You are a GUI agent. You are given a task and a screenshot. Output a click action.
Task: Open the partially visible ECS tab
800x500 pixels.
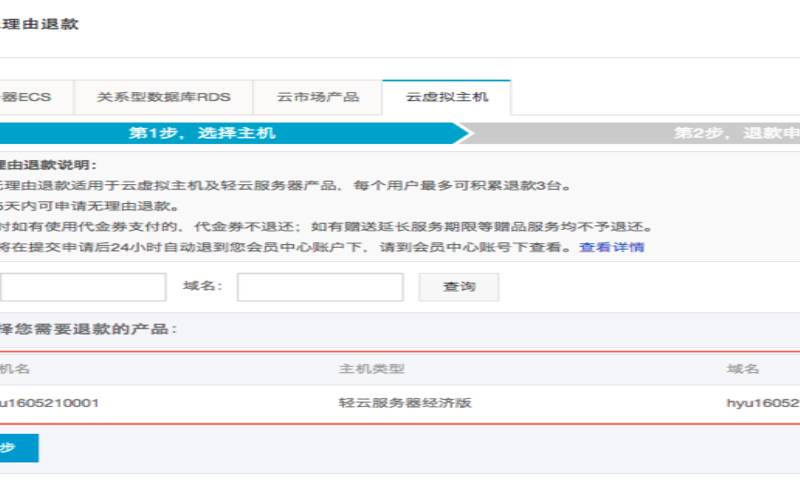(x=36, y=97)
